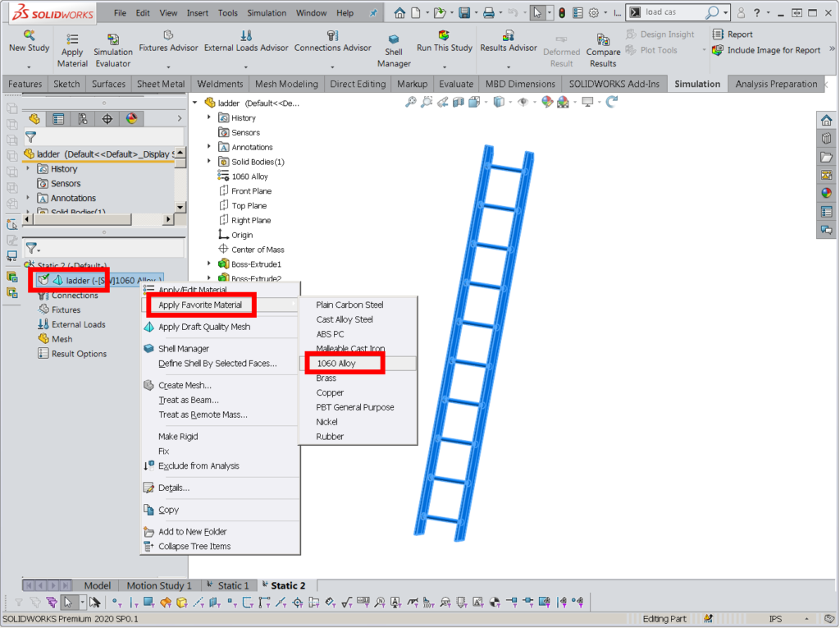Expand Solid Bodies(1) in flyout tree
The height and width of the screenshot is (628, 840).
[x=209, y=161]
